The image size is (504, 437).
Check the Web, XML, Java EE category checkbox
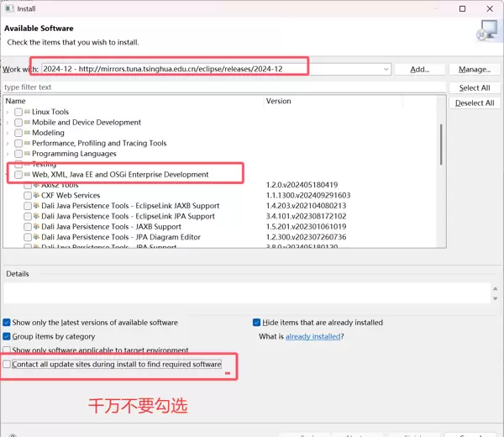coord(18,175)
